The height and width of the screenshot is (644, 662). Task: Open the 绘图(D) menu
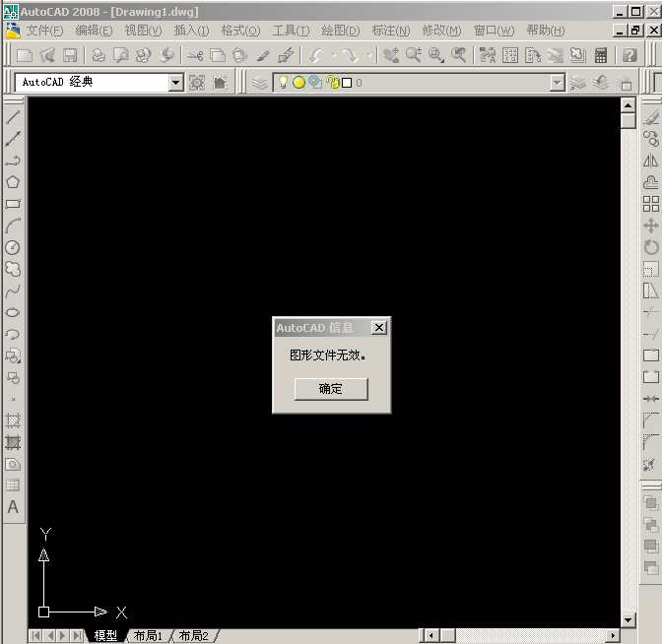tap(340, 31)
